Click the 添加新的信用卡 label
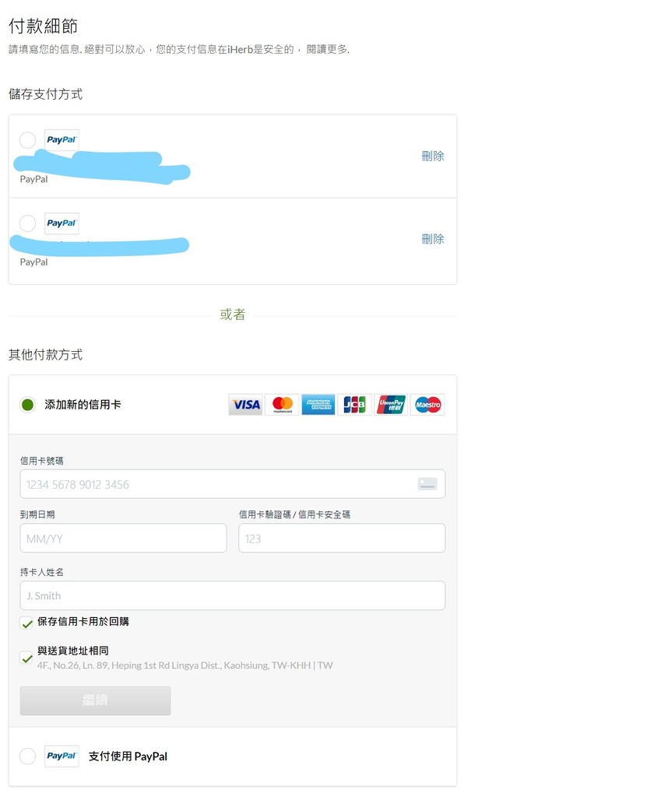The height and width of the screenshot is (797, 672). point(83,405)
